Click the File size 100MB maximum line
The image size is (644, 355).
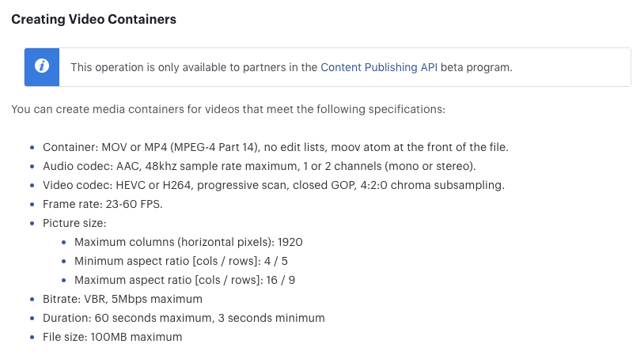coord(112,337)
